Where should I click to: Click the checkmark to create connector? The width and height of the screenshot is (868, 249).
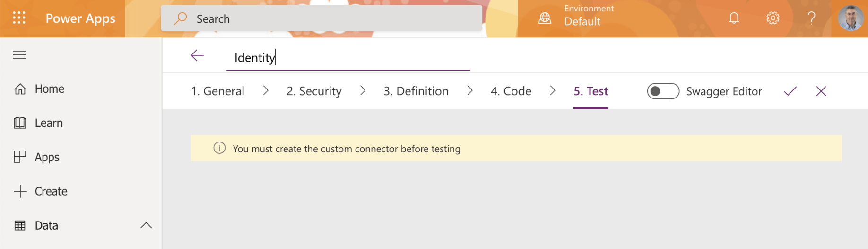tap(790, 91)
